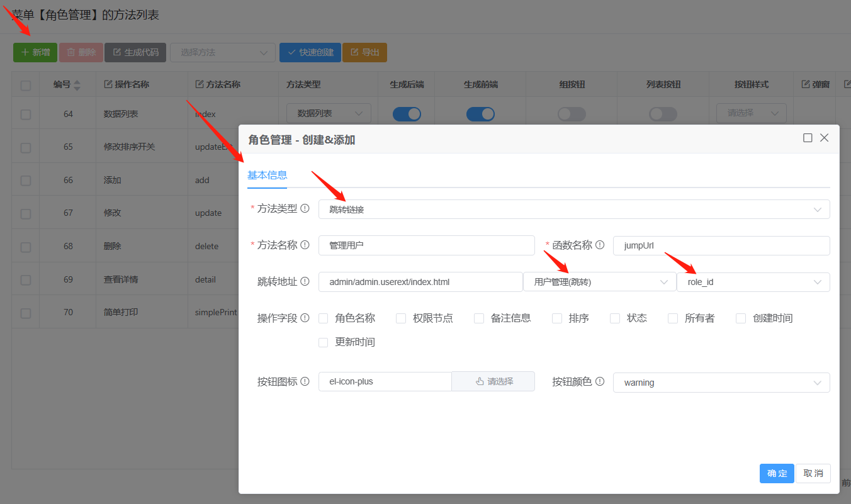Click the info icon next to 按钮图标

click(x=305, y=381)
